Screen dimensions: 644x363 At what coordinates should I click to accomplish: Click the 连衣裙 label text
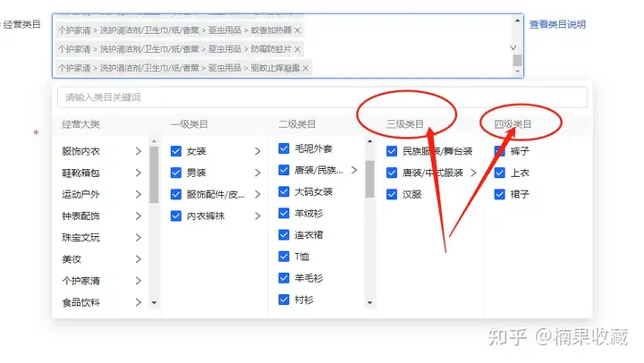click(309, 235)
